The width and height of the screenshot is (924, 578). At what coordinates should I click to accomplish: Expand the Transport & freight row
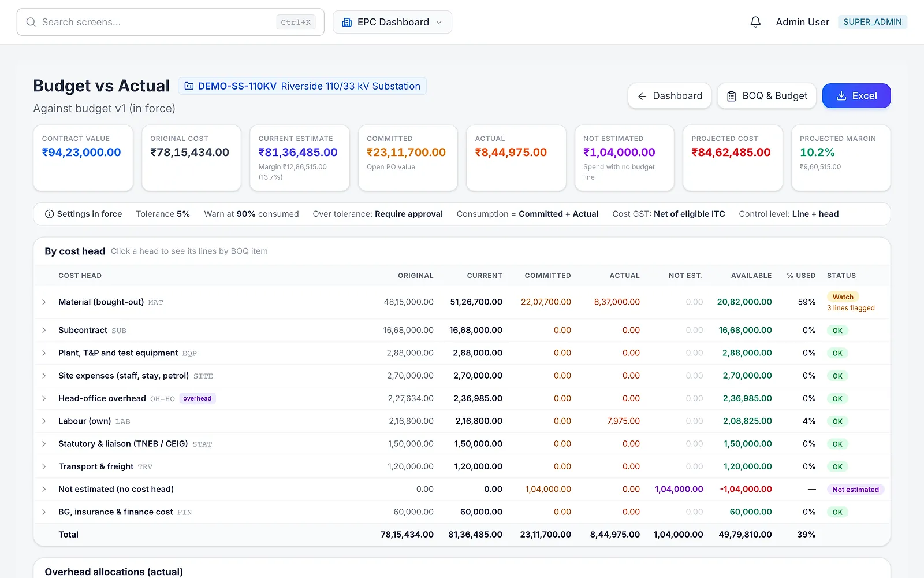click(x=44, y=466)
